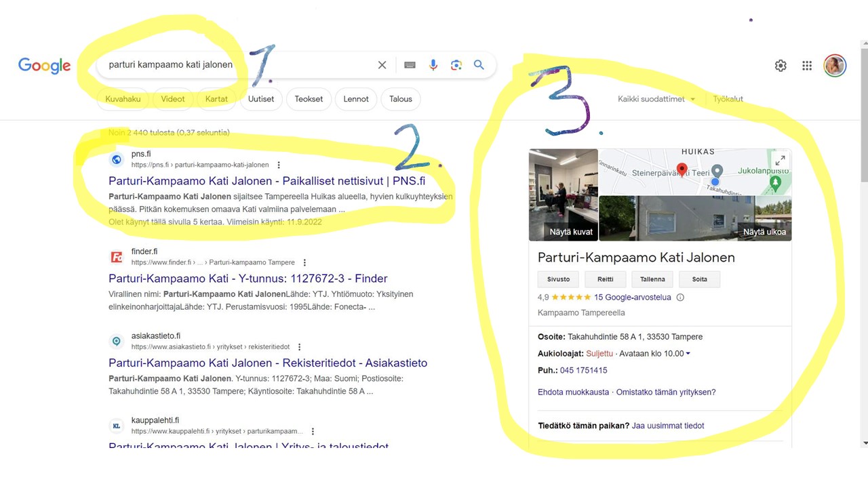The width and height of the screenshot is (868, 488).
Task: Open the Finder Y-tunnus result link
Action: [248, 279]
